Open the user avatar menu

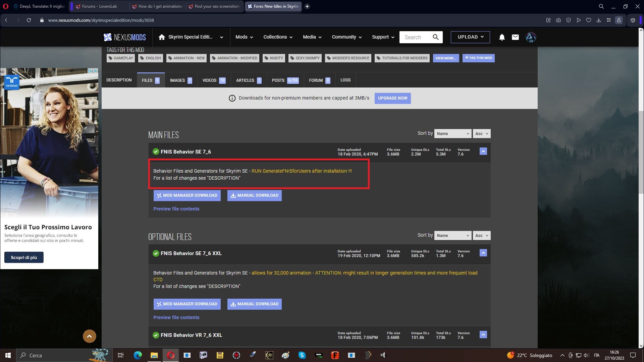(x=531, y=37)
